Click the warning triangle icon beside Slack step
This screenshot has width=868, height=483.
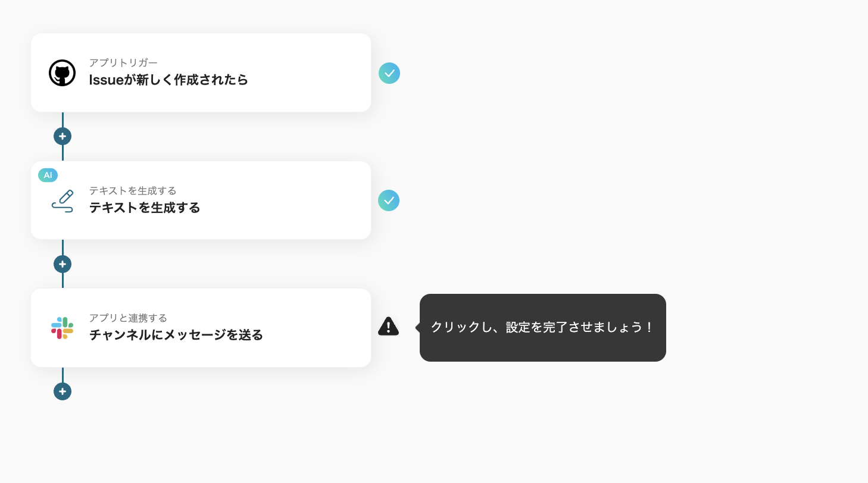tap(388, 327)
